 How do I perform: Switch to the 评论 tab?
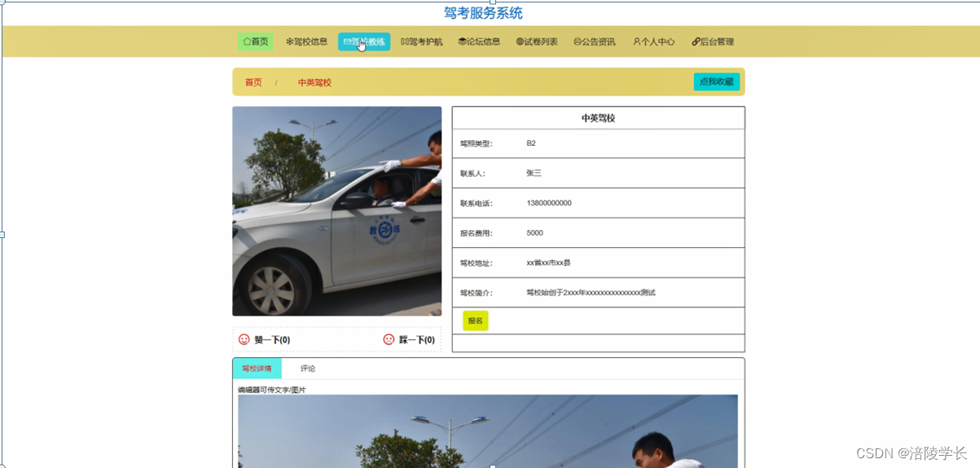click(308, 369)
